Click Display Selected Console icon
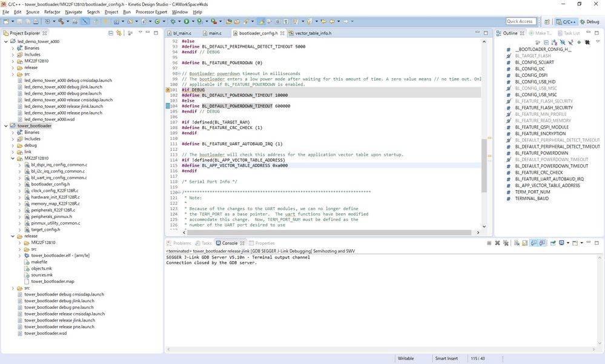Screen dimensions: 605x364 point(561,243)
